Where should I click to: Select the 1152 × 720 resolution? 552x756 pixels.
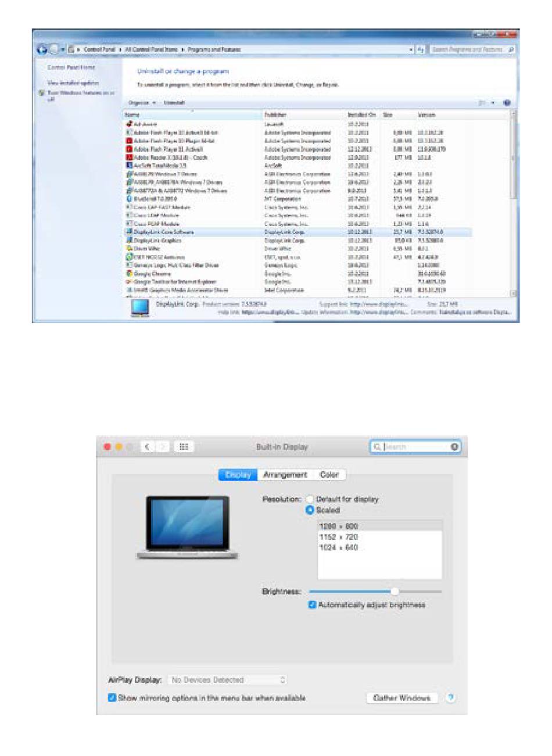(379, 537)
